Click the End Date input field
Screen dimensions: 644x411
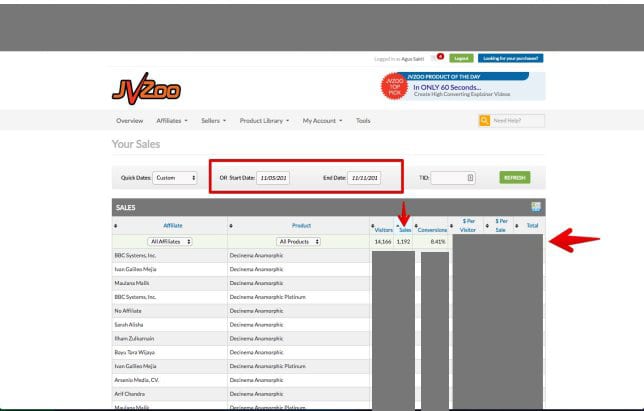pyautogui.click(x=363, y=178)
